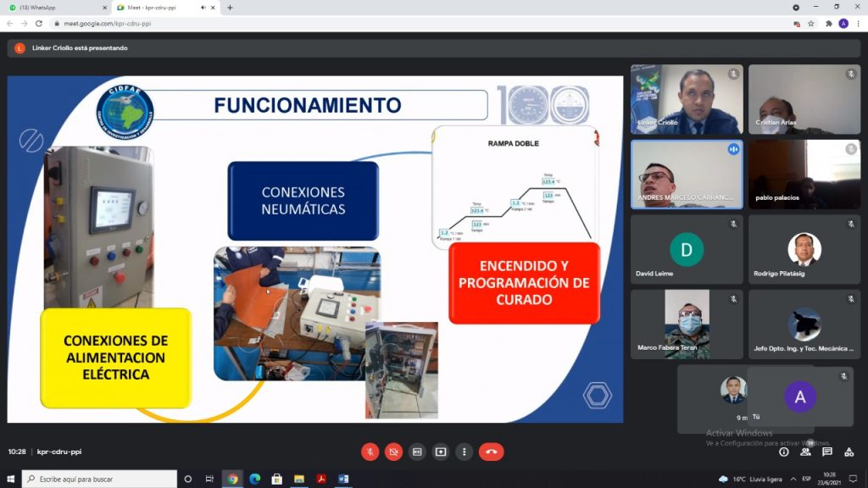Reload the page using refresh button
Image resolution: width=868 pixels, height=488 pixels.
(39, 24)
